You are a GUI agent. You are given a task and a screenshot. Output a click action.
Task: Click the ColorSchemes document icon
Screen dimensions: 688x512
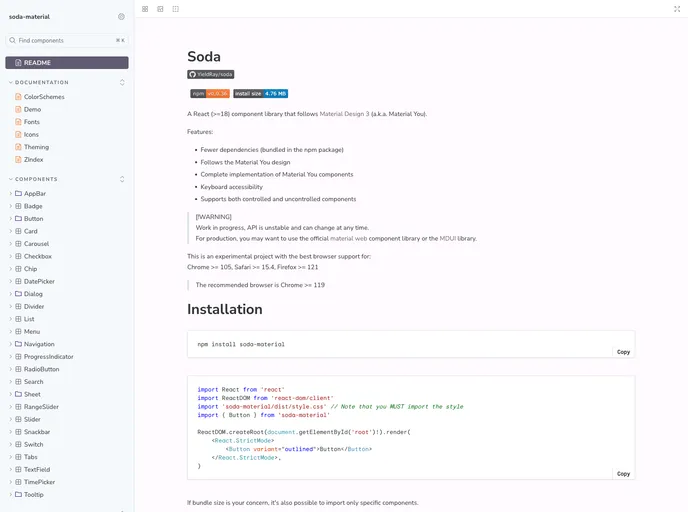18,97
